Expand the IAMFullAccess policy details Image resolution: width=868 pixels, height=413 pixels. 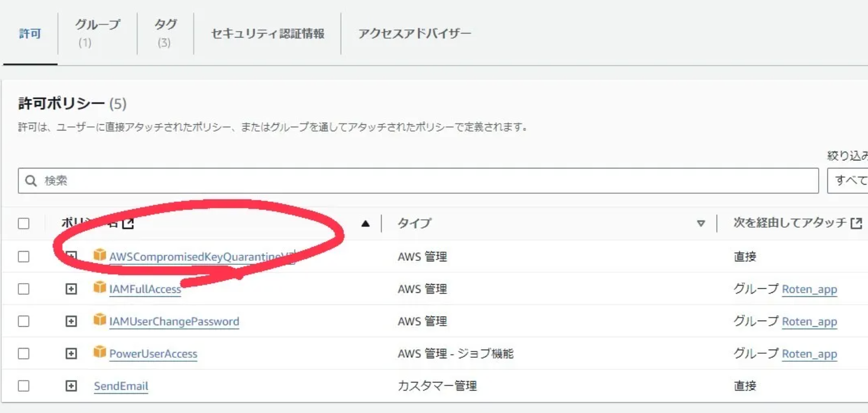pyautogui.click(x=71, y=289)
